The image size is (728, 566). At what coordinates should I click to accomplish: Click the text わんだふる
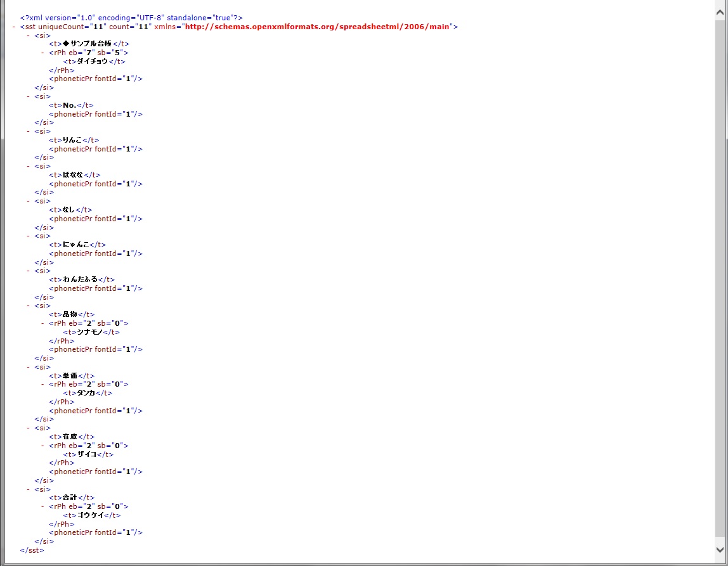point(81,280)
